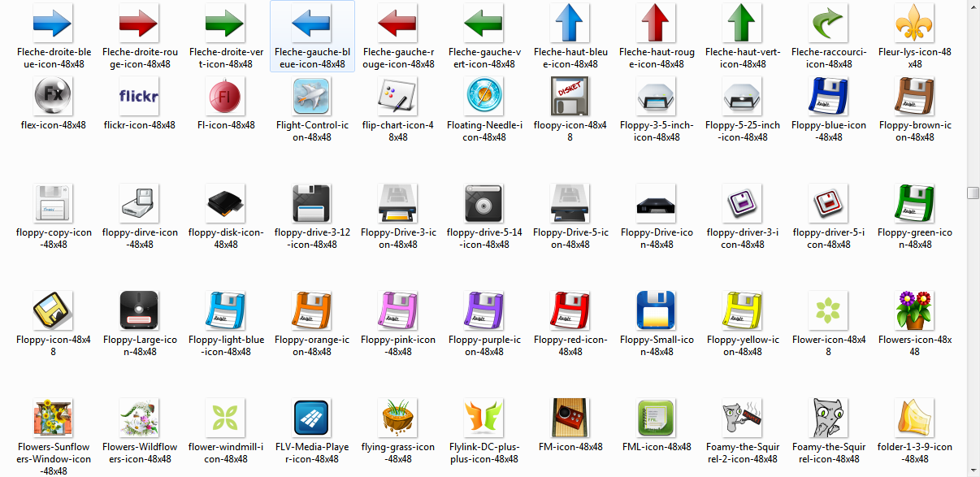The width and height of the screenshot is (980, 477).
Task: Click the Floppy-brown diskette icon
Action: point(915,96)
